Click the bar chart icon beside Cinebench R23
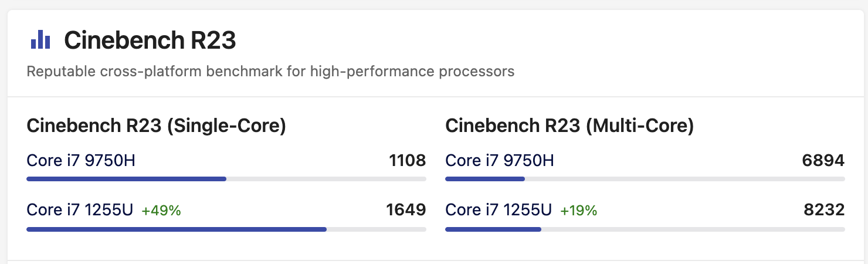 40,40
